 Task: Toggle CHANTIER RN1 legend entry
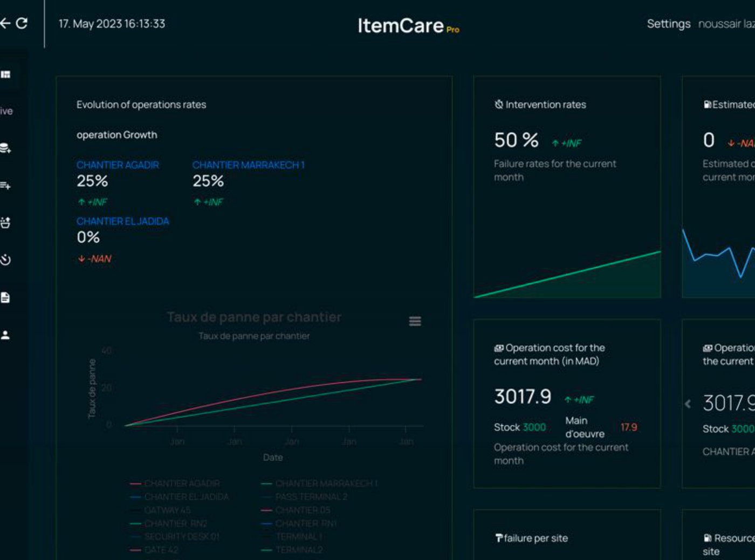(x=299, y=524)
